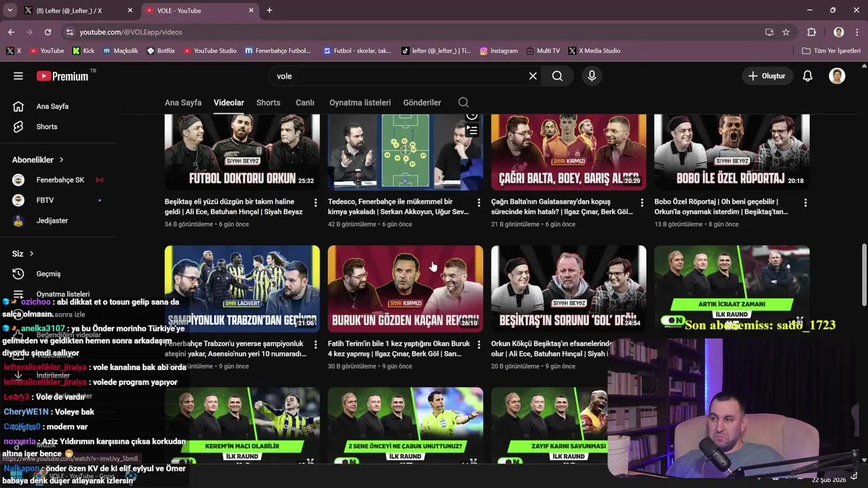The height and width of the screenshot is (488, 868).
Task: Open Chrome three-dot menu
Action: pyautogui.click(x=857, y=32)
